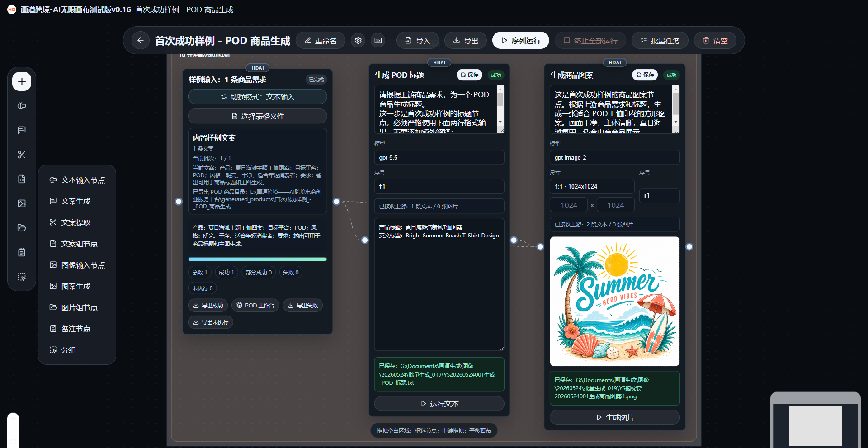Viewport: 868px width, 448px height.
Task: Click 运行文本 run text button
Action: [x=439, y=404]
